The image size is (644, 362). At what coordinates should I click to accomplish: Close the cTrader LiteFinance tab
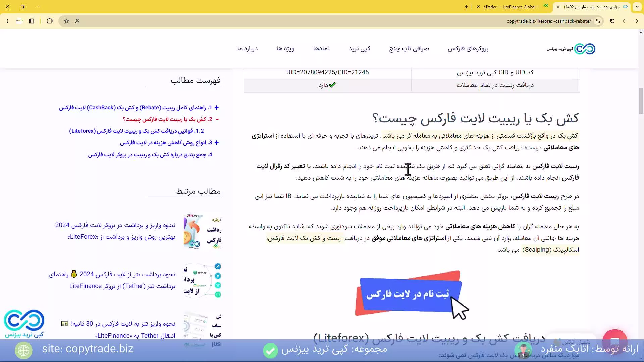[478, 7]
